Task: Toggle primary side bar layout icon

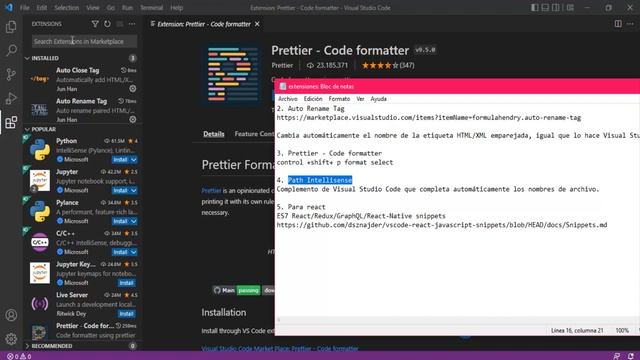Action: 534,8
